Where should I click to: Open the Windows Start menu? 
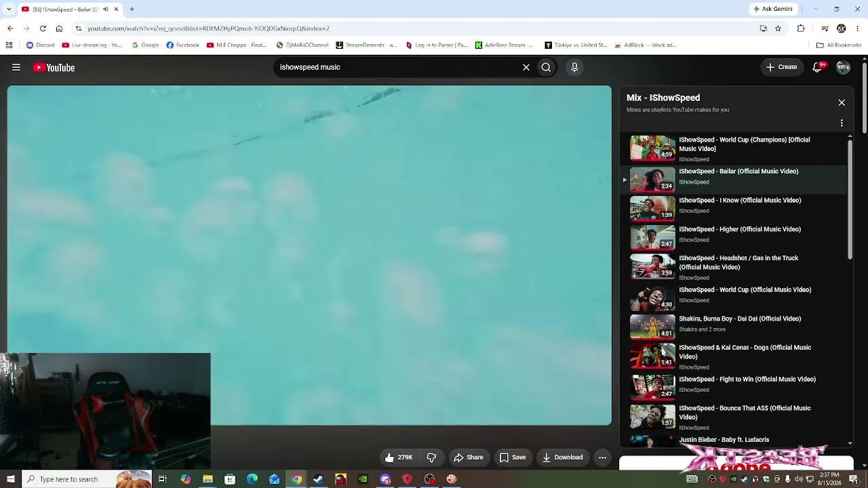click(x=10, y=479)
